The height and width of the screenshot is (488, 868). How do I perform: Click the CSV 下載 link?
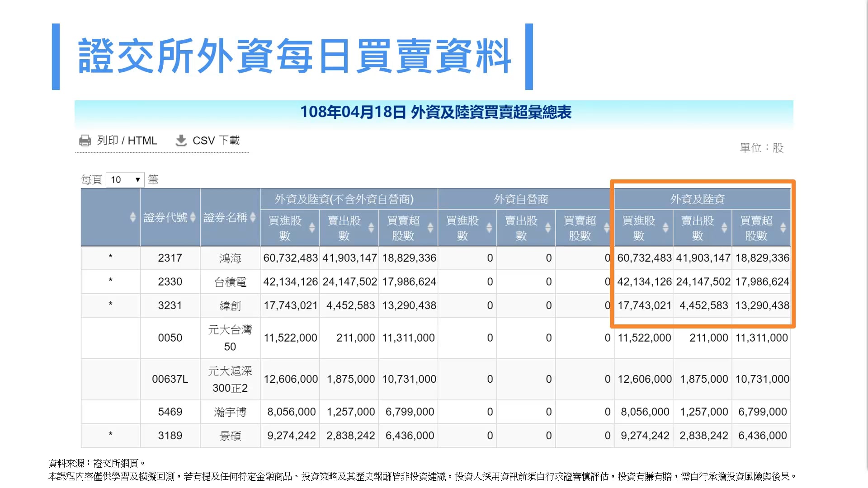[216, 141]
